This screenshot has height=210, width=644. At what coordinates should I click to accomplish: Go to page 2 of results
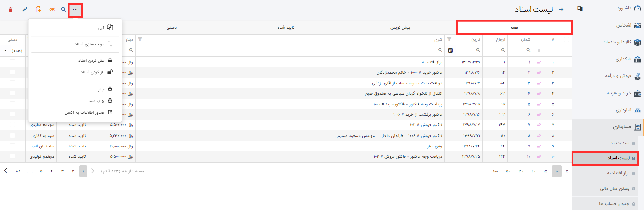(73, 171)
